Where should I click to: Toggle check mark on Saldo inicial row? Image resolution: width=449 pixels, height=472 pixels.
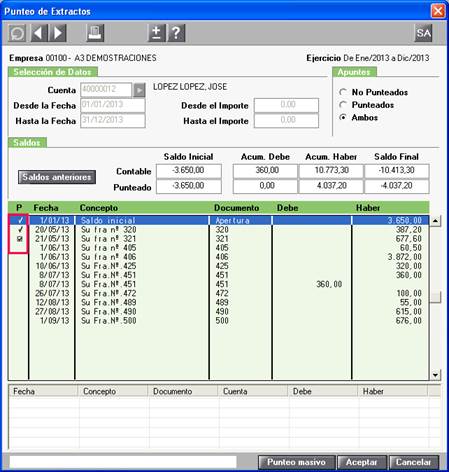(x=20, y=220)
